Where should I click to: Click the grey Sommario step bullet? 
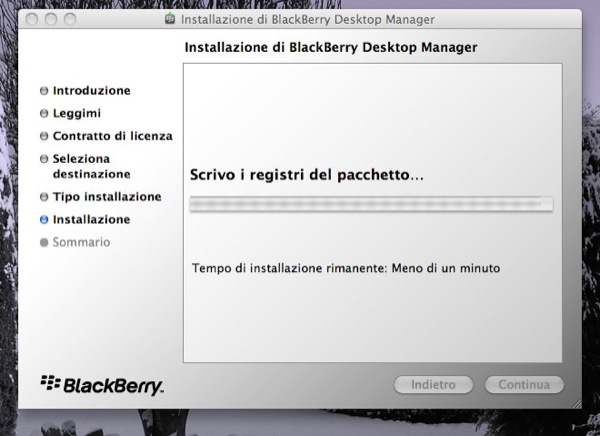pos(44,242)
